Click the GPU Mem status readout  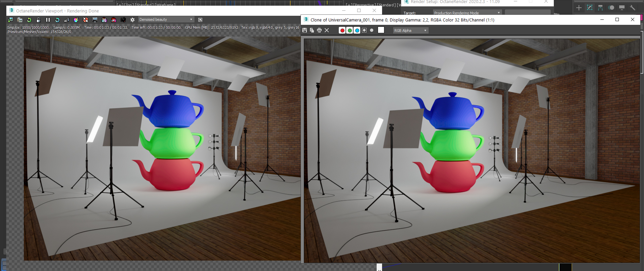[212, 28]
